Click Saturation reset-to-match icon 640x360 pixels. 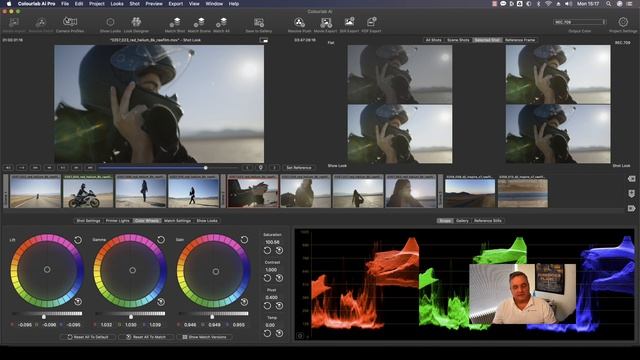coord(279,250)
